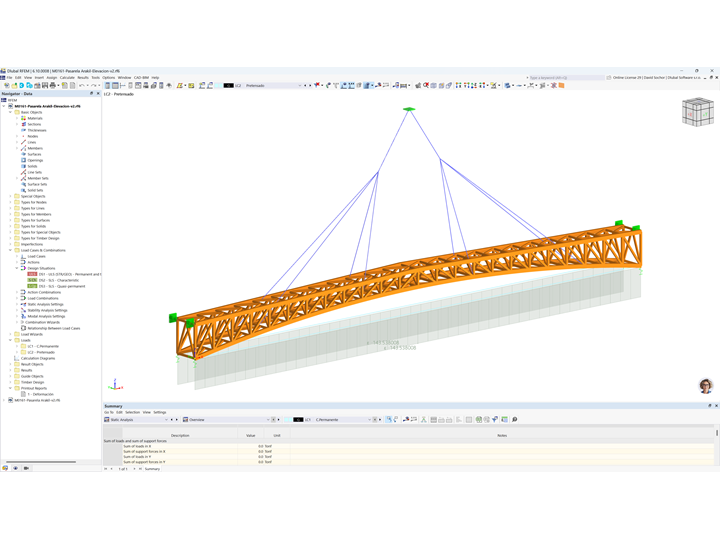Click the Print icon in the main toolbar
The width and height of the screenshot is (720, 540).
(53, 85)
